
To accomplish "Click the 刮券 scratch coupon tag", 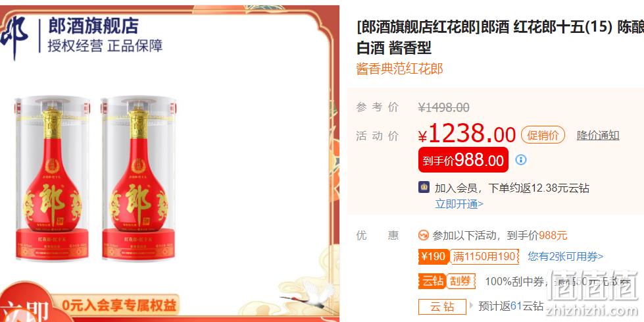I will pos(460,281).
